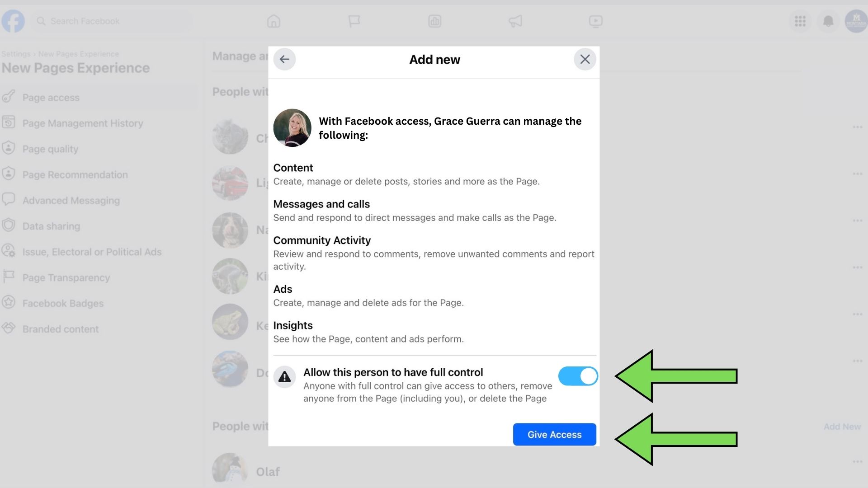868x488 pixels.
Task: Open Page Transparency settings
Action: [x=66, y=278]
